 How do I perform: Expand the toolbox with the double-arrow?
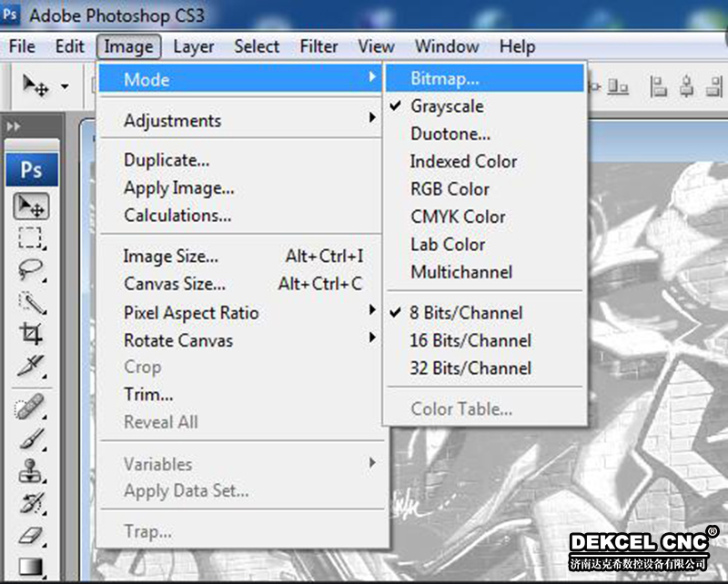[14, 127]
